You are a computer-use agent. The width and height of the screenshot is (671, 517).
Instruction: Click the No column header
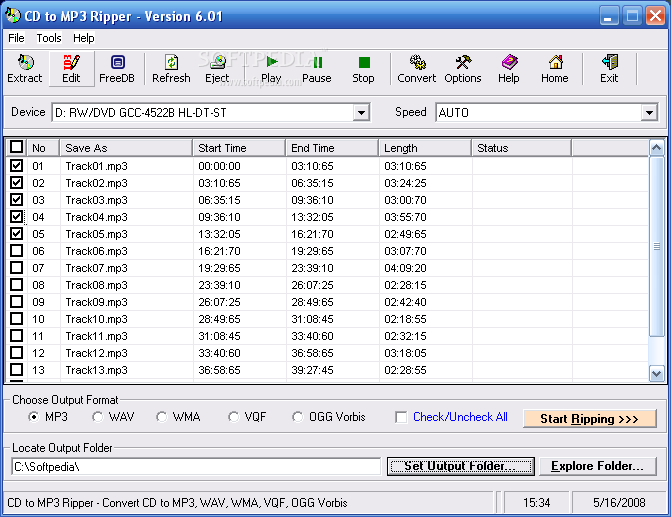pyautogui.click(x=43, y=148)
